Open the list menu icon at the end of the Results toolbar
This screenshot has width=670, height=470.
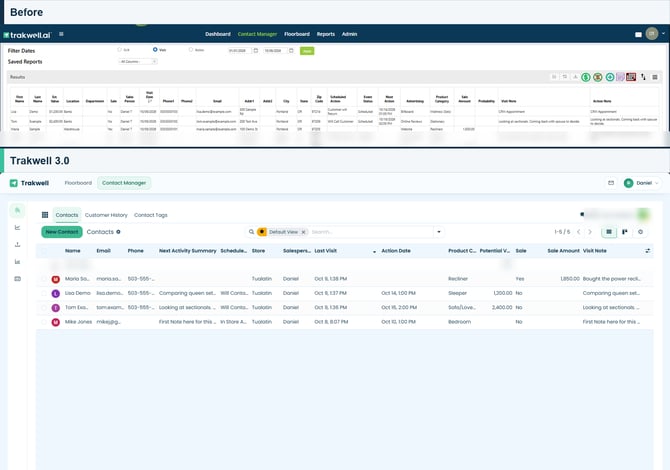[655, 77]
